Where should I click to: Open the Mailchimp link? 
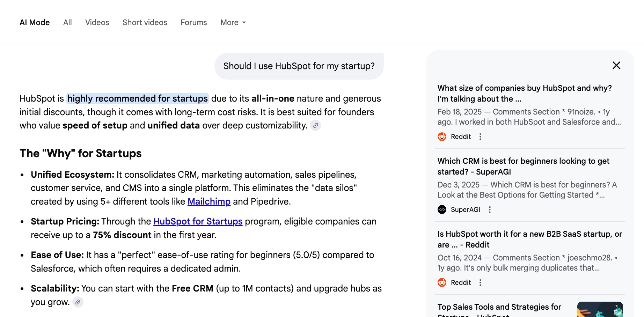click(209, 201)
